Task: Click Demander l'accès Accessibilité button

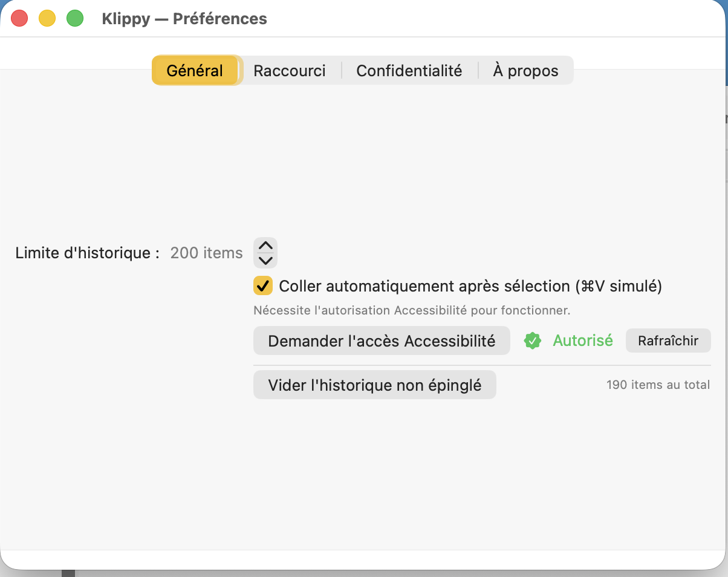Action: [382, 341]
